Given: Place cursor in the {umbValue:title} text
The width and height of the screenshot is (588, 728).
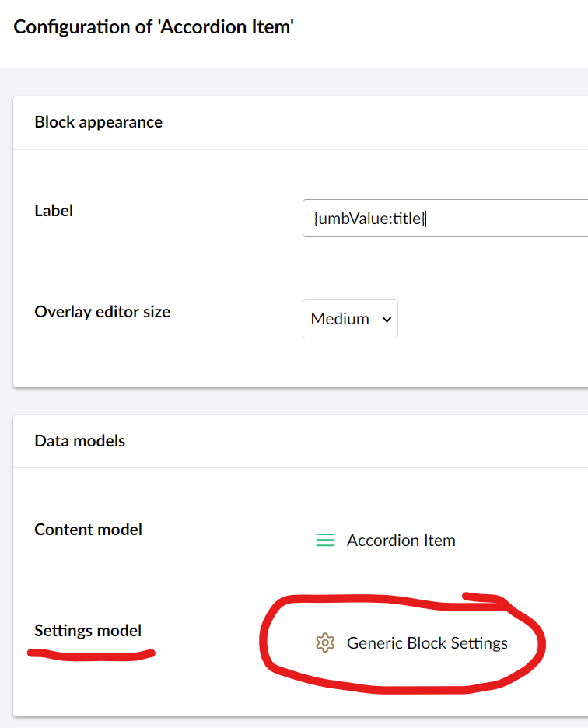Looking at the screenshot, I should [x=369, y=219].
